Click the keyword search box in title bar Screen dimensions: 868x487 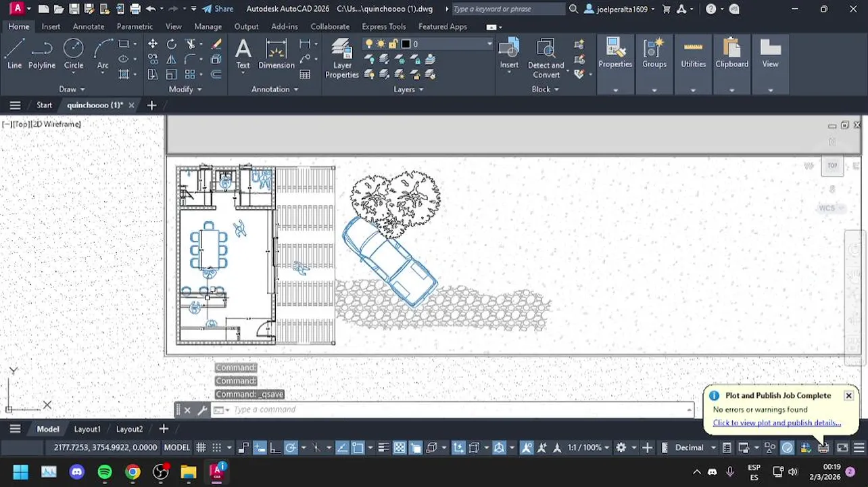coord(508,9)
